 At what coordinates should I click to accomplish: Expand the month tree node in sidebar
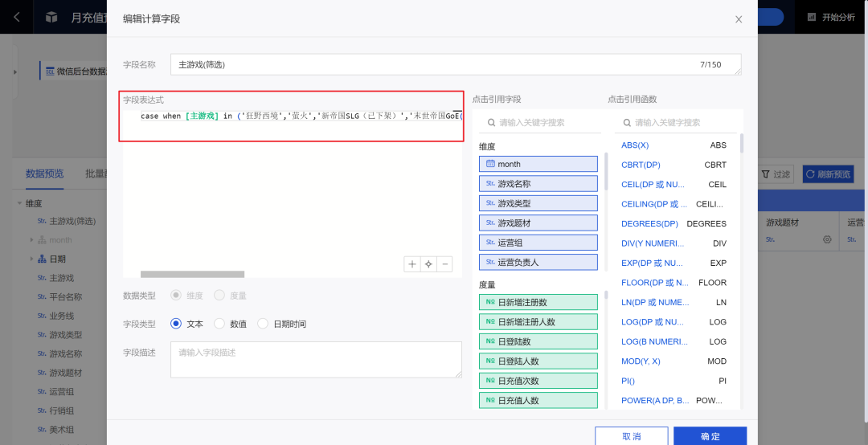click(31, 240)
